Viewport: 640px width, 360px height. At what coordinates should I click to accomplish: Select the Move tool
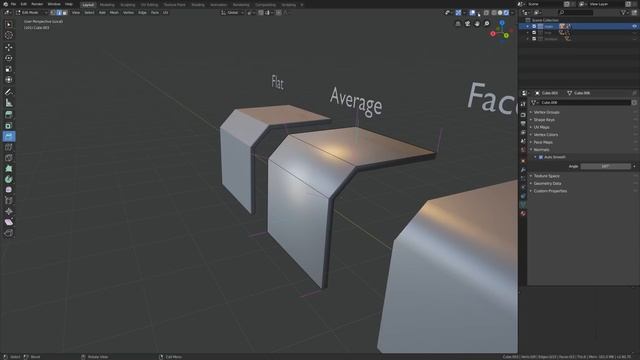click(x=9, y=47)
